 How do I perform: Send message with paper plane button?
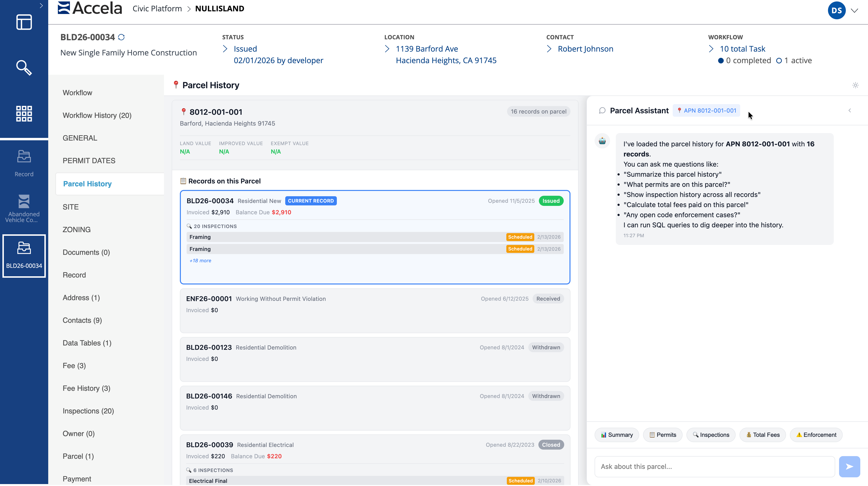pos(849,467)
